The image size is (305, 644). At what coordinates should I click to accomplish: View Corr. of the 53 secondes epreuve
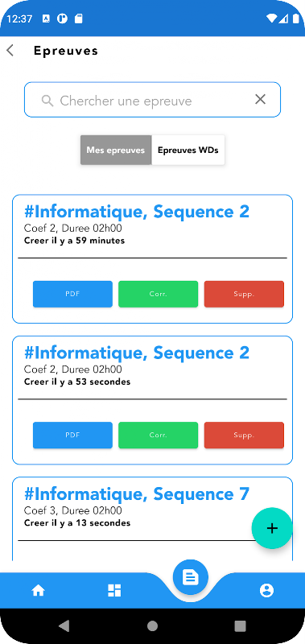pos(158,435)
